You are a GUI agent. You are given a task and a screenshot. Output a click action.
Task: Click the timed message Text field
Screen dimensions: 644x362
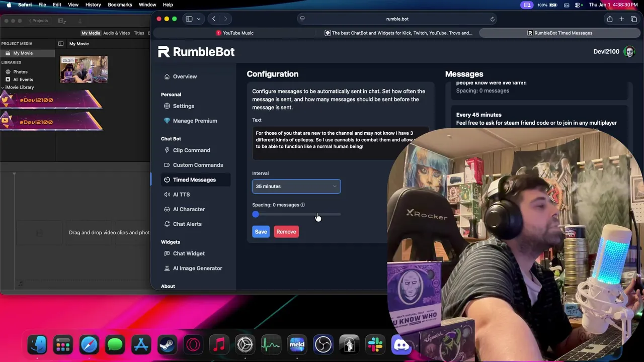coord(340,143)
